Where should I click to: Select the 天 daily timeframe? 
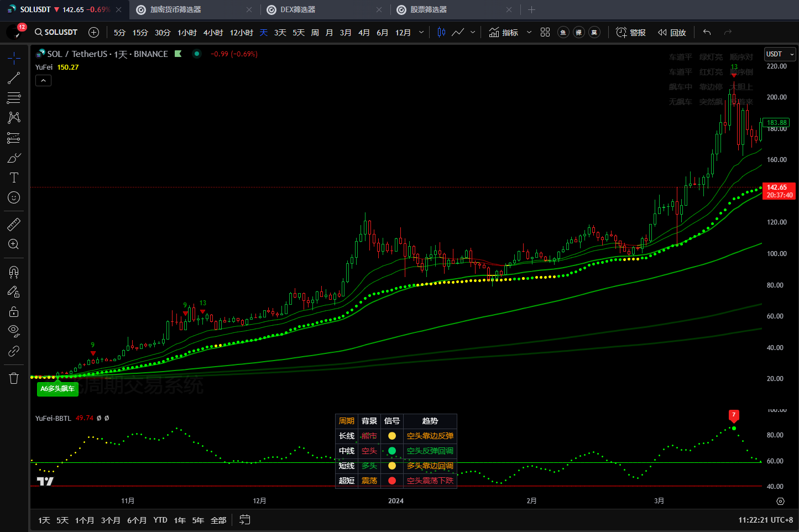click(264, 33)
